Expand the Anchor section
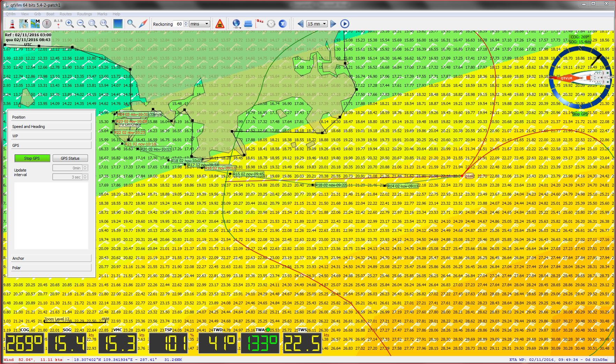The height and width of the screenshot is (364, 616). click(51, 258)
